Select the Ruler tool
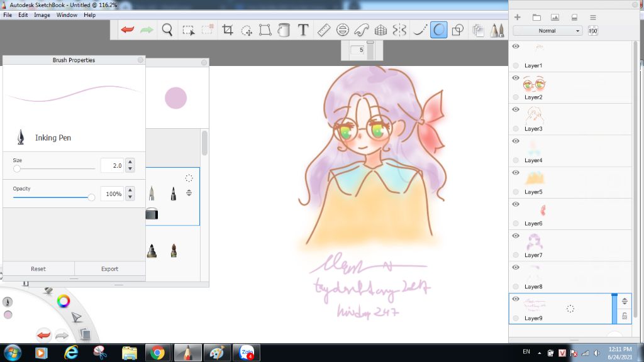644x362 pixels. (x=324, y=30)
